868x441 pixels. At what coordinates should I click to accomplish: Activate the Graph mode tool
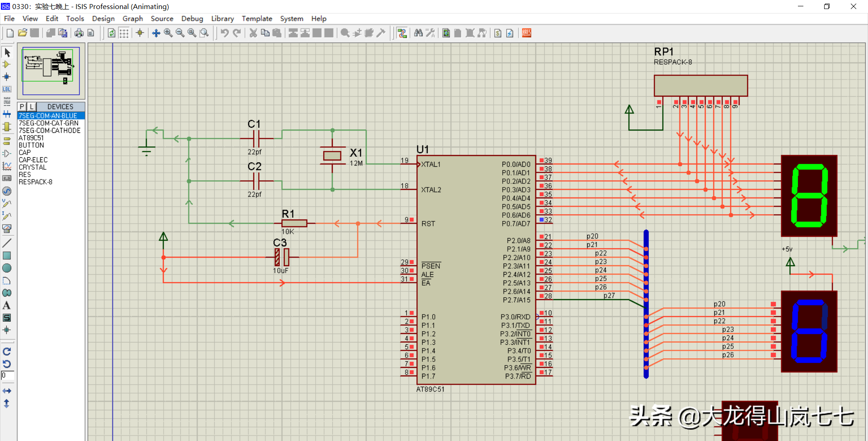(x=7, y=166)
